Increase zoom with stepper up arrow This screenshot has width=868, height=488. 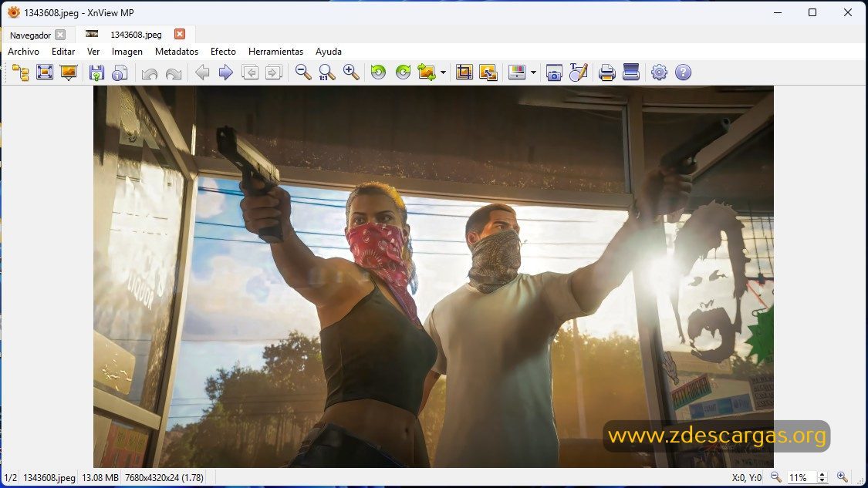point(822,475)
